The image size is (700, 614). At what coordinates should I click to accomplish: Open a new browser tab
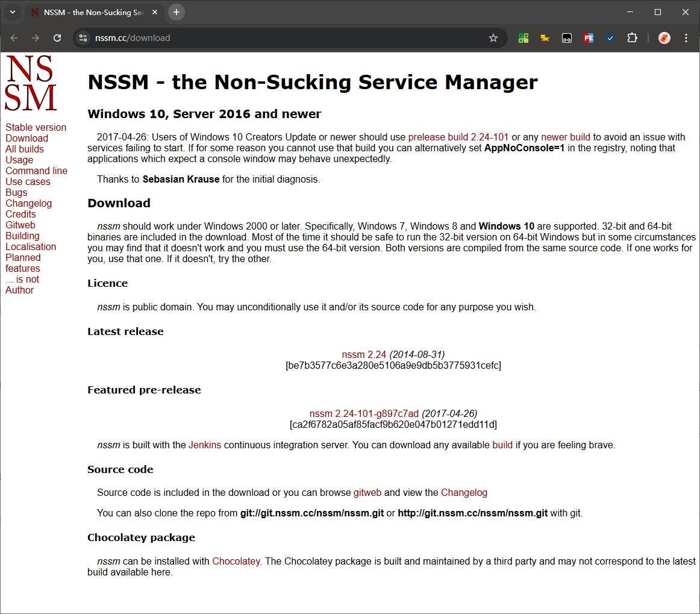tap(176, 12)
